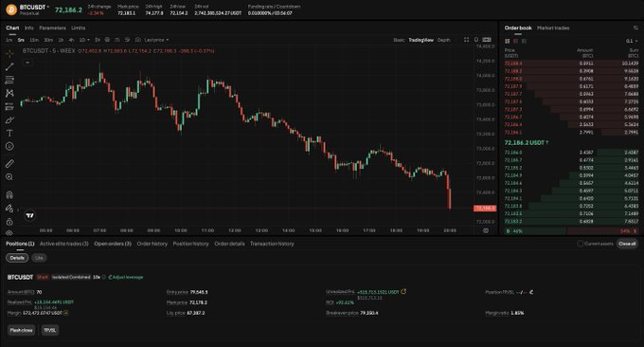Open the emoji icons tool
This screenshot has width=644, height=347.
tap(9, 146)
